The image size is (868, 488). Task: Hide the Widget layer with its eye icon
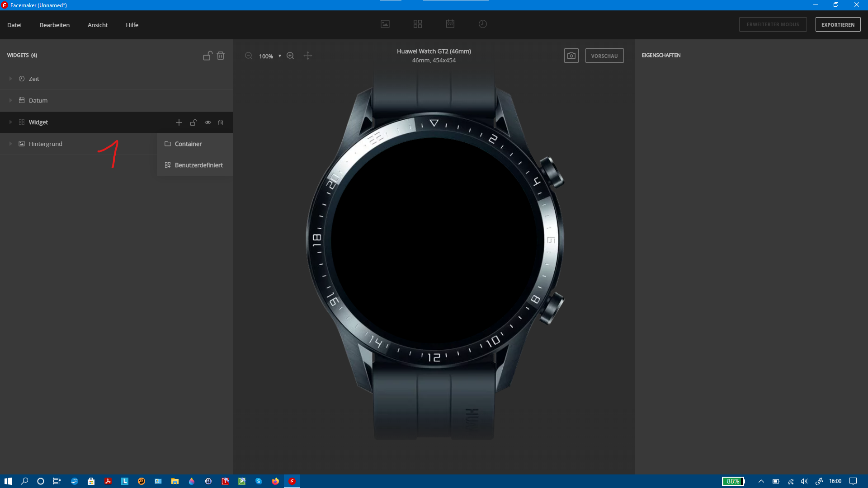click(x=208, y=122)
